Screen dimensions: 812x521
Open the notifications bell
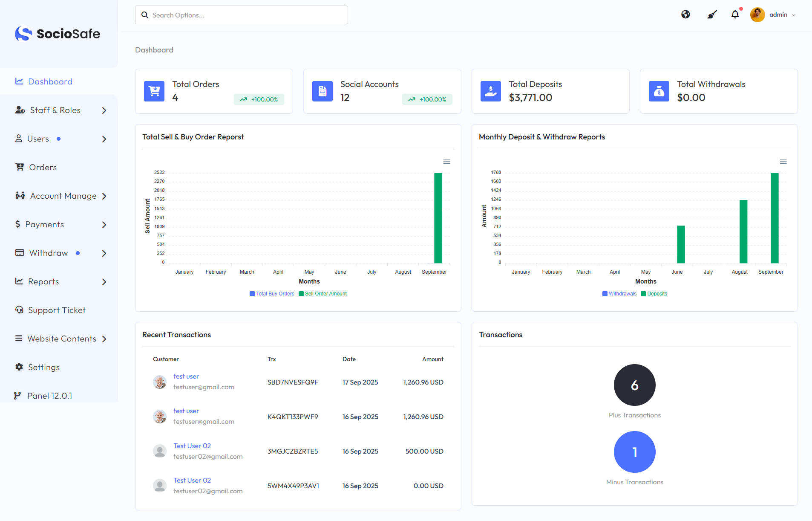[x=735, y=14]
